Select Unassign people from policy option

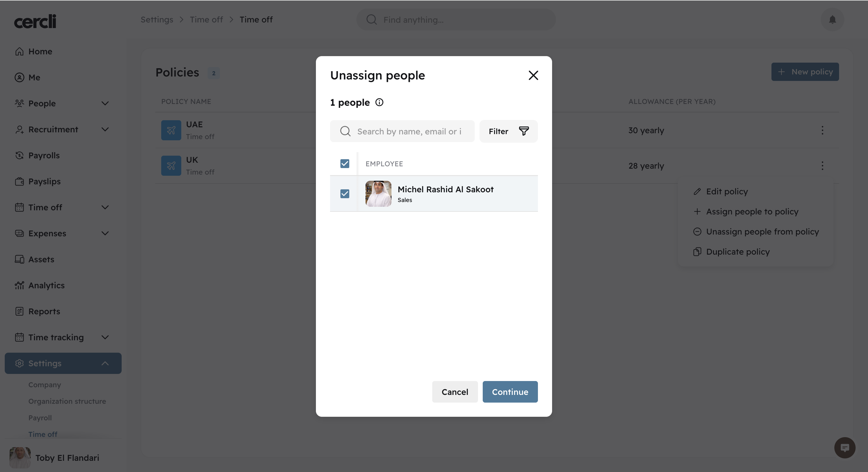click(762, 232)
